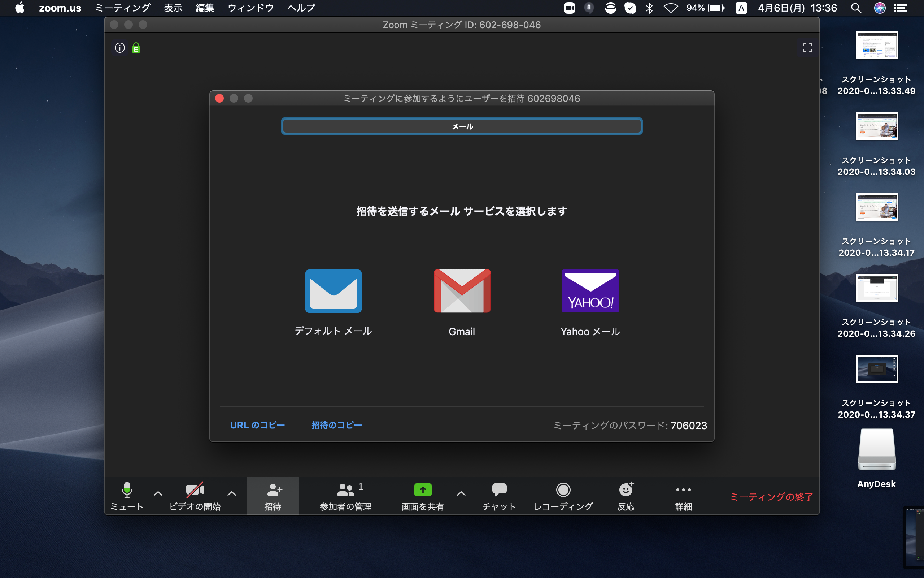924x578 pixels.
Task: Select screenshot 13.34.37 desktop thumbnail
Action: pos(877,369)
